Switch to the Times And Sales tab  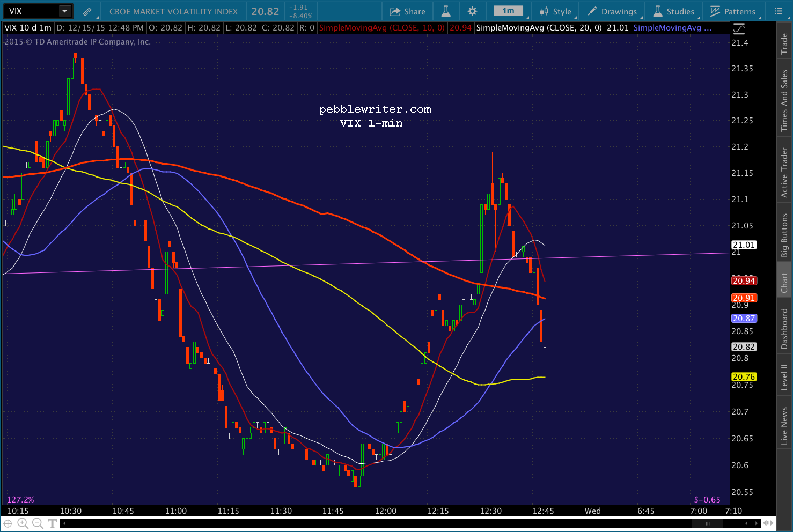[x=784, y=100]
